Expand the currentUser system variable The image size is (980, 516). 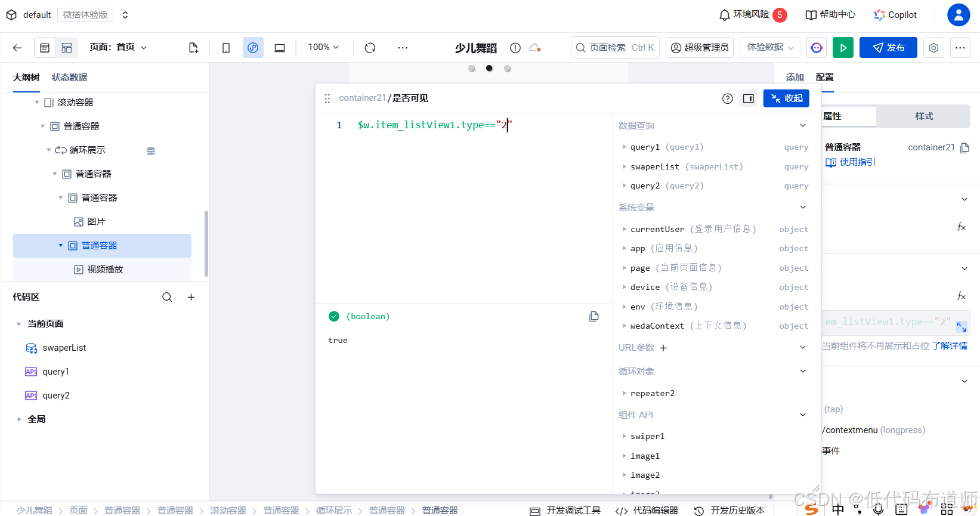(x=625, y=229)
